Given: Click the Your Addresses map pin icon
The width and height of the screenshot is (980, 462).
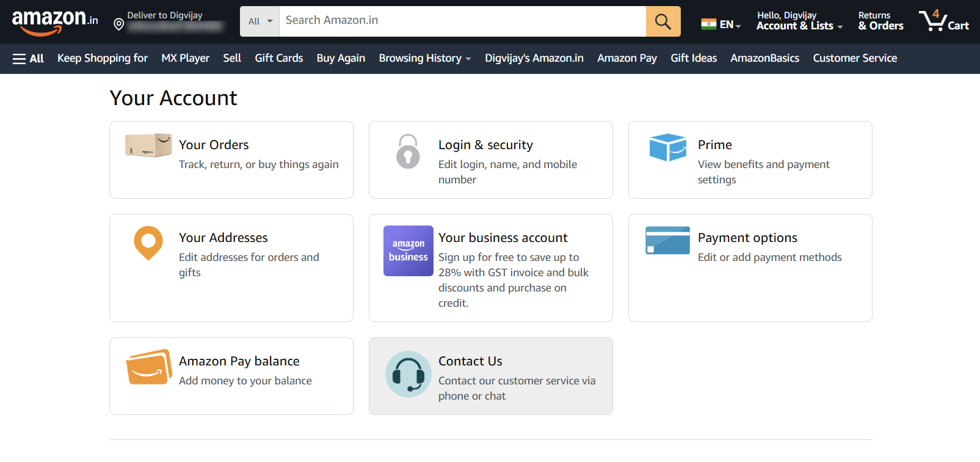Looking at the screenshot, I should (148, 243).
